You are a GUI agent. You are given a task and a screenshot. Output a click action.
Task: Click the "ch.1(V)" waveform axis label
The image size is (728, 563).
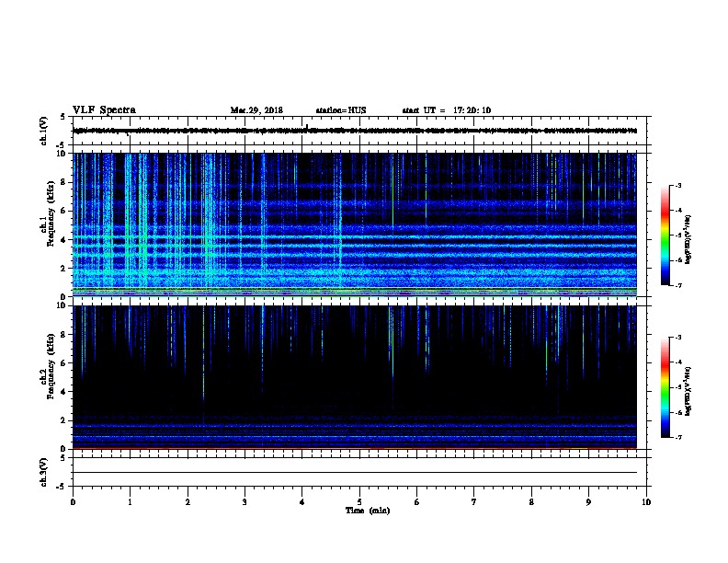point(43,131)
